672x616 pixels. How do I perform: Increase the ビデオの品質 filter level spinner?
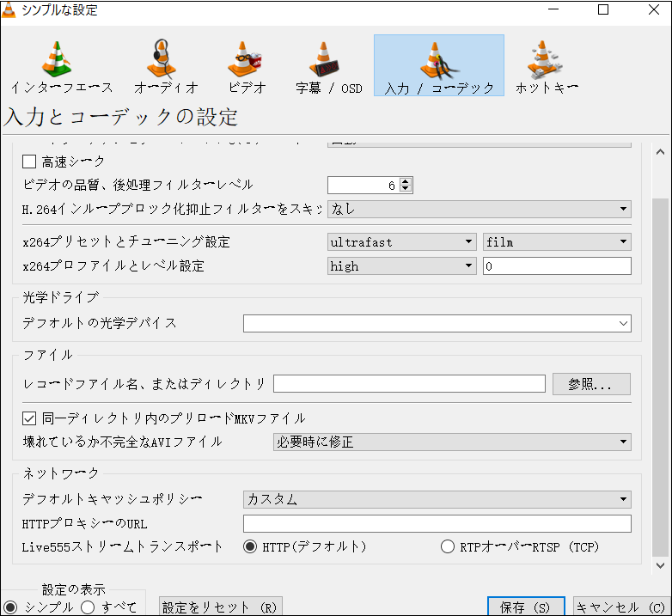pos(406,181)
